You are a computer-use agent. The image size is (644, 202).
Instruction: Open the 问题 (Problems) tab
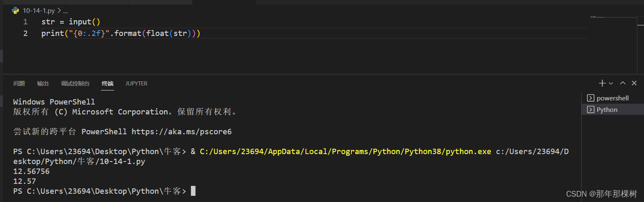[x=19, y=83]
